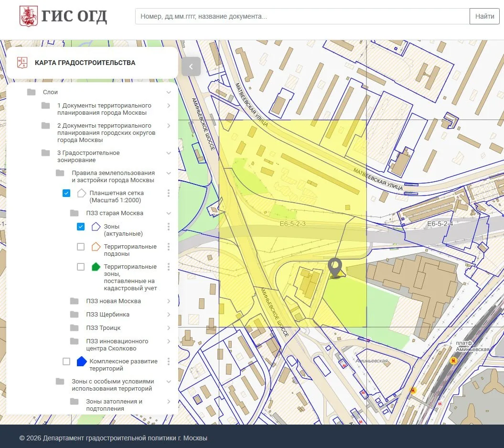
Task: Click the ПЗЗ Троицк folder icon
Action: tap(74, 328)
